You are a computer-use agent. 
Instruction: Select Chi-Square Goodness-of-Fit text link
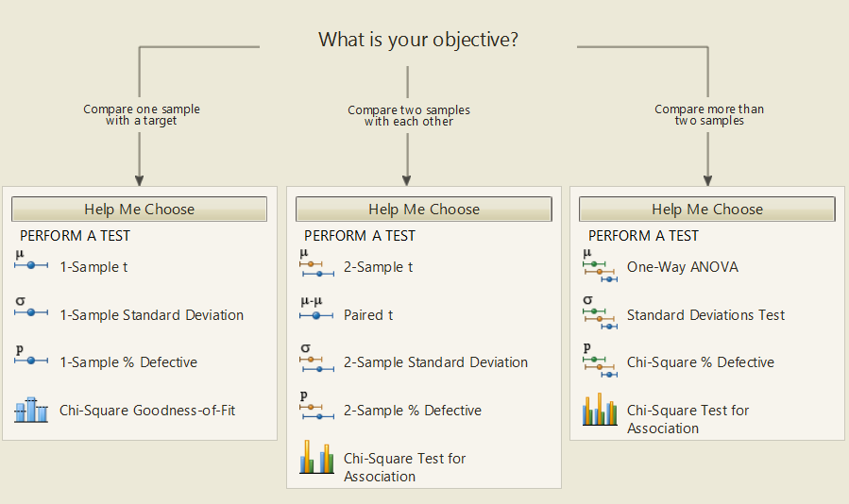[147, 411]
